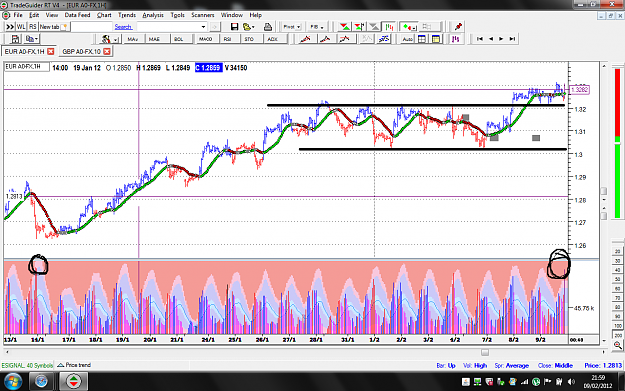Screen dimensions: 625x391
Task: Click the Windows Start button
Action: [13, 381]
